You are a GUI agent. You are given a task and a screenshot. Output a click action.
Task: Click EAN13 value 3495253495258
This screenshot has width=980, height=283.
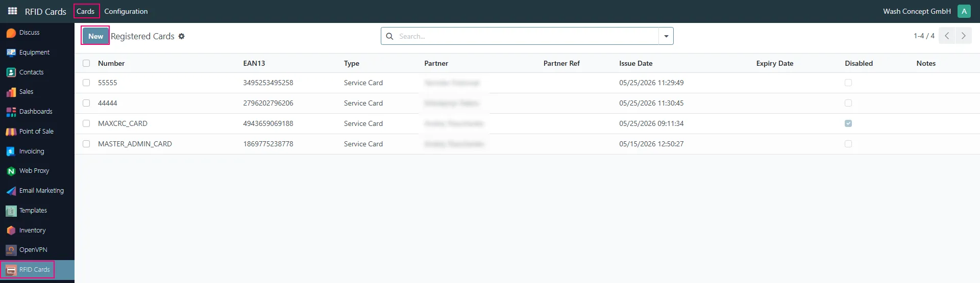click(x=268, y=83)
